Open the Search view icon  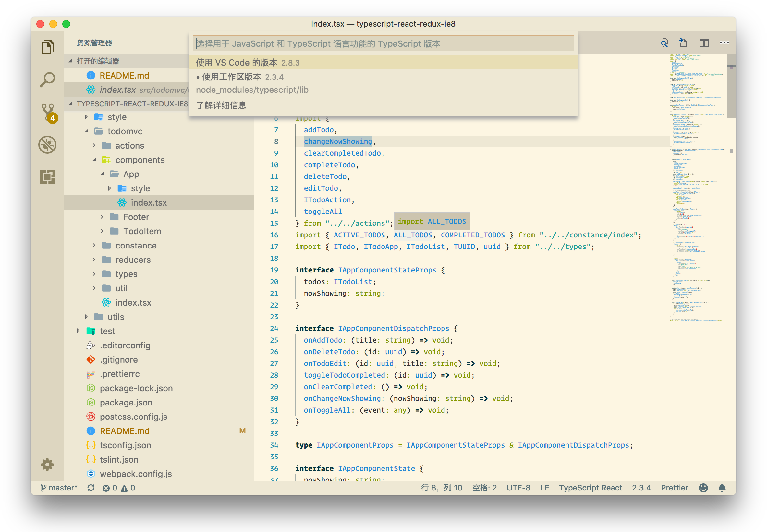pos(47,80)
